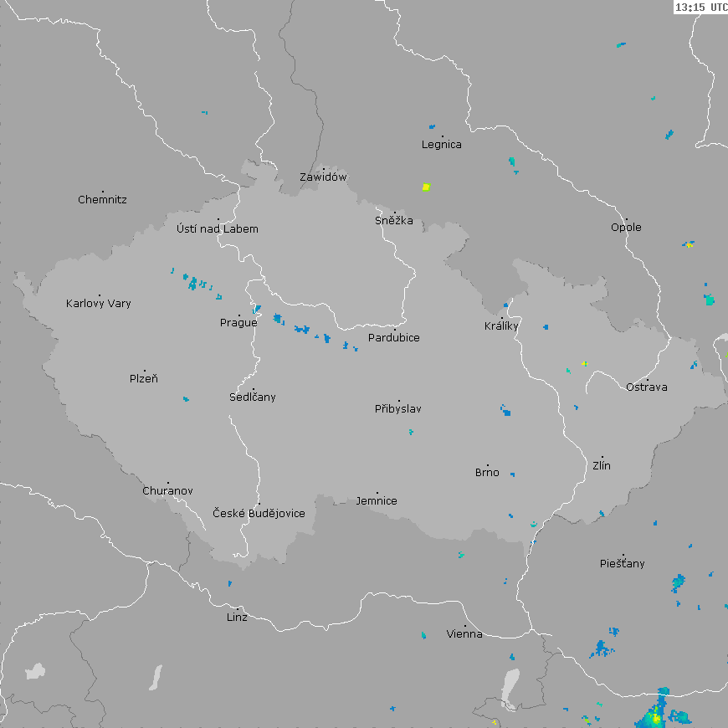Select the Karlovy Vary label
This screenshot has height=728, width=728.
(x=99, y=304)
